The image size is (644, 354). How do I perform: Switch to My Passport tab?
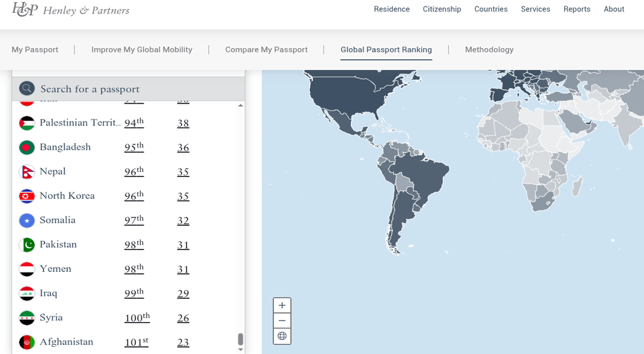pyautogui.click(x=35, y=50)
